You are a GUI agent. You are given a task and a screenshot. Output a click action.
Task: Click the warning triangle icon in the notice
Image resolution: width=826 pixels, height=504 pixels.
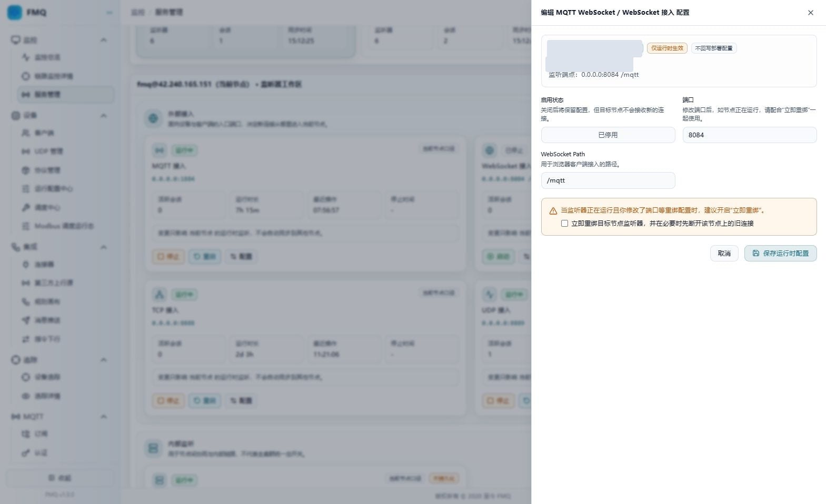(x=553, y=211)
